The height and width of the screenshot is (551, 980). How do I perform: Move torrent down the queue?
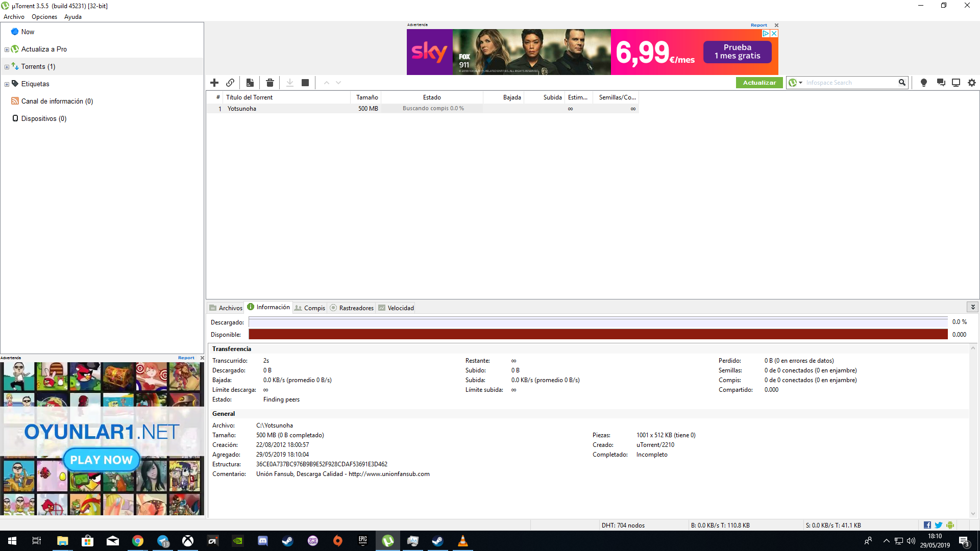click(338, 83)
